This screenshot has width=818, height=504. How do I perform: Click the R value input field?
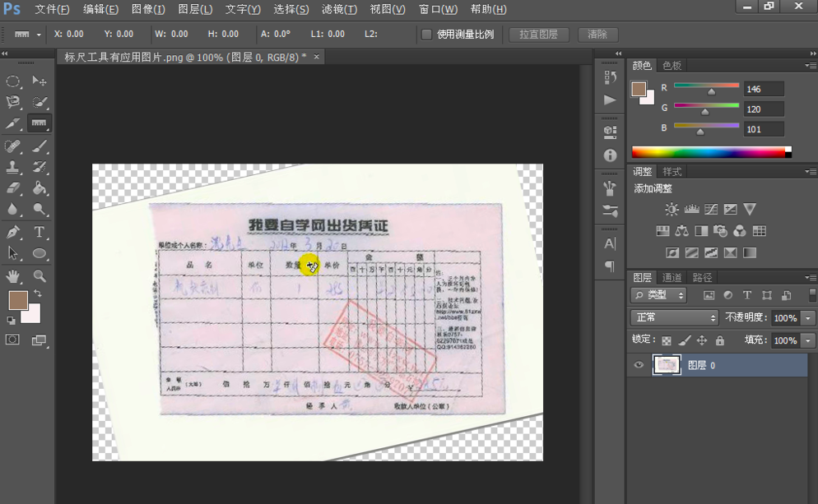(x=763, y=88)
